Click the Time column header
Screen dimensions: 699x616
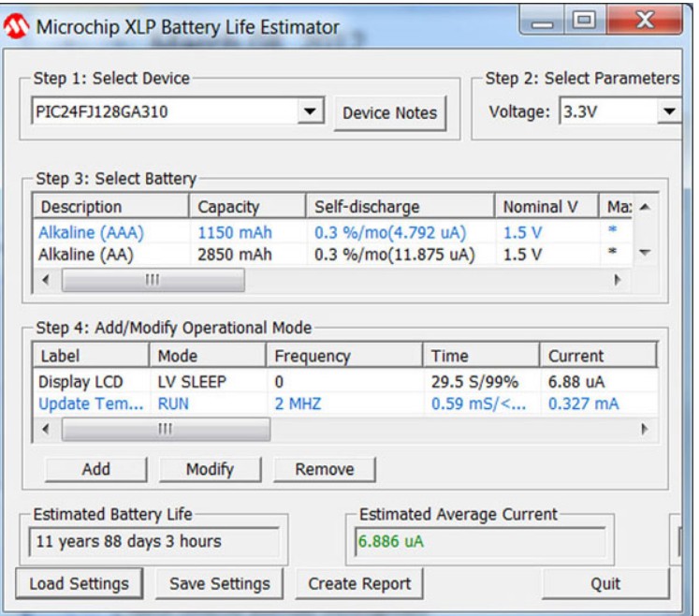tap(481, 356)
